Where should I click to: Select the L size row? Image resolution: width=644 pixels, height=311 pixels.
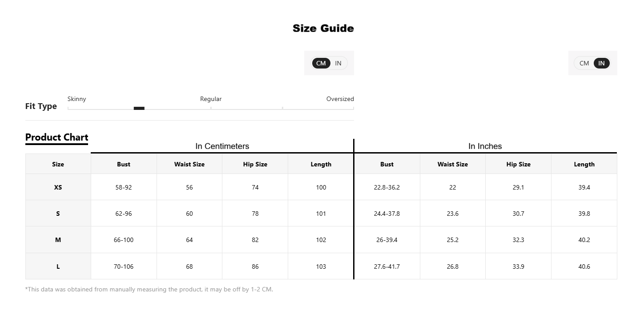coord(321,267)
